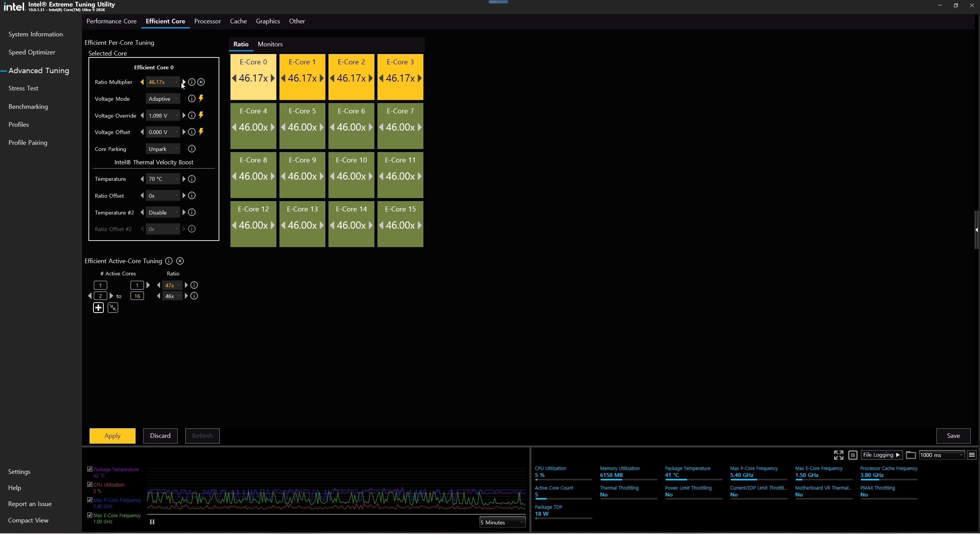Add a new active-core range with plus icon

98,308
